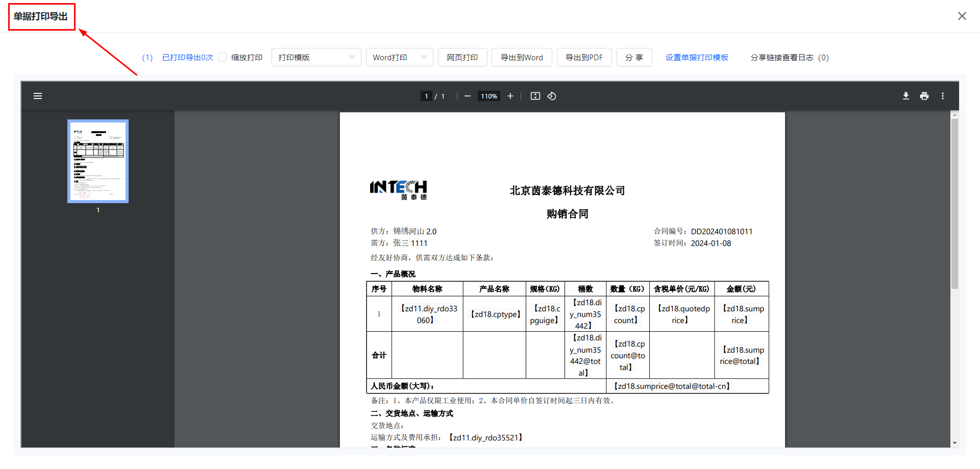Close the 单据打印导出 dialog
The height and width of the screenshot is (469, 980).
[x=962, y=16]
